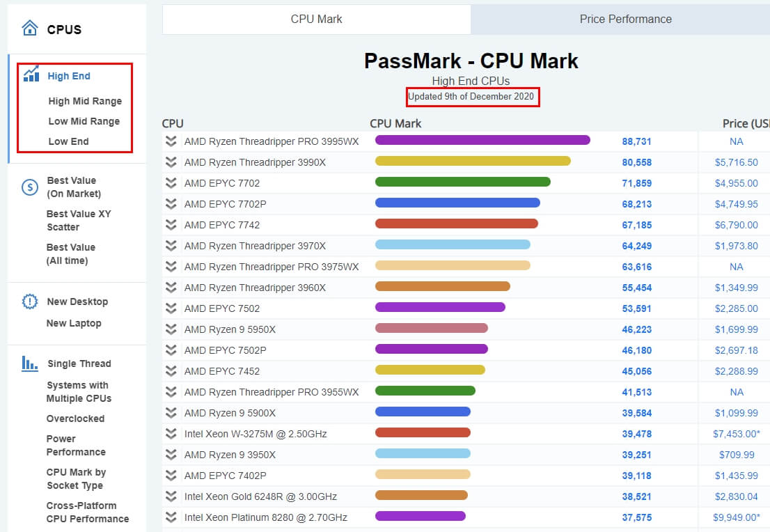Click the AMD Ryzen 9 5950X name

tap(230, 329)
